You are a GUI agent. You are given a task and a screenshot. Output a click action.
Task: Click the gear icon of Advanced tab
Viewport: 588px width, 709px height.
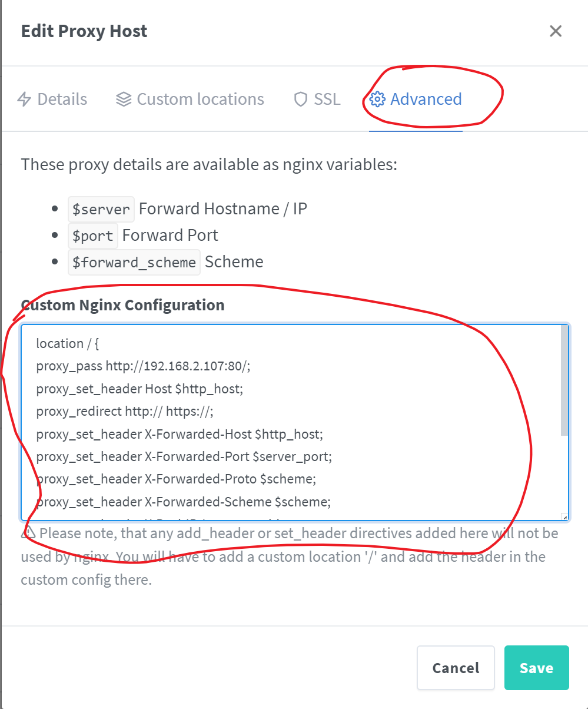point(377,100)
